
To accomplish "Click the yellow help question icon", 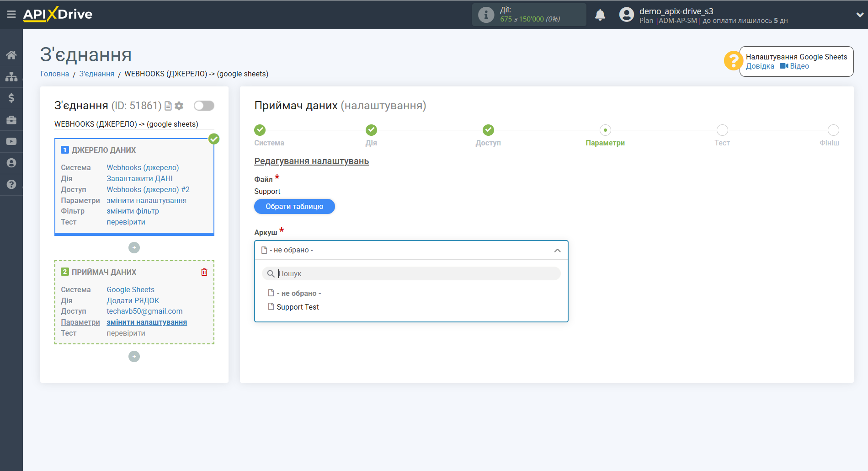I will point(733,61).
